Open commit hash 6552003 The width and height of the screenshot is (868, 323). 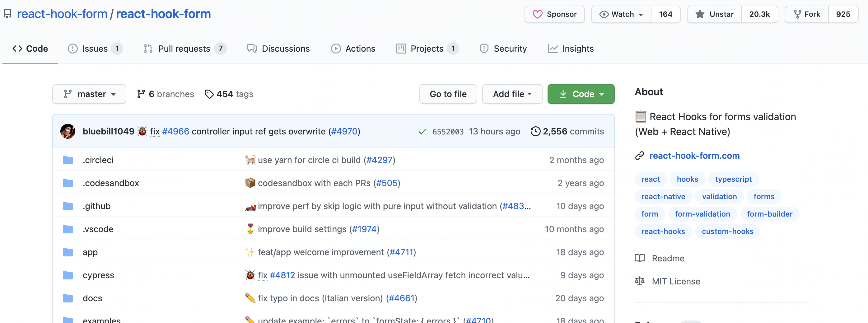point(448,132)
